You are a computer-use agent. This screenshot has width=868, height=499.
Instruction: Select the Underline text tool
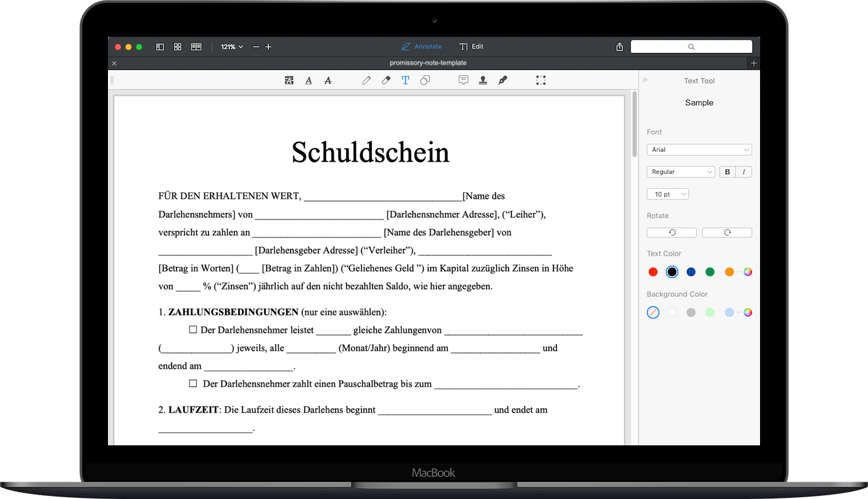point(308,80)
